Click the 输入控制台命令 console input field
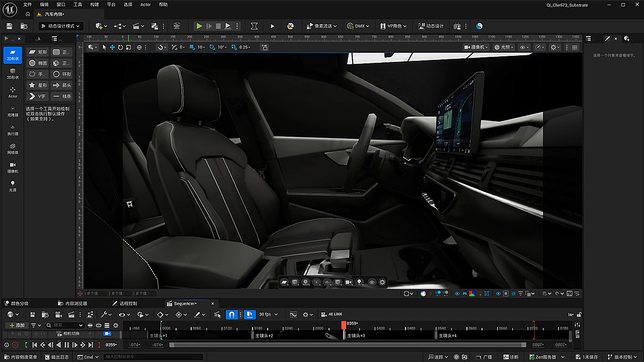The image size is (644, 362). [153, 357]
